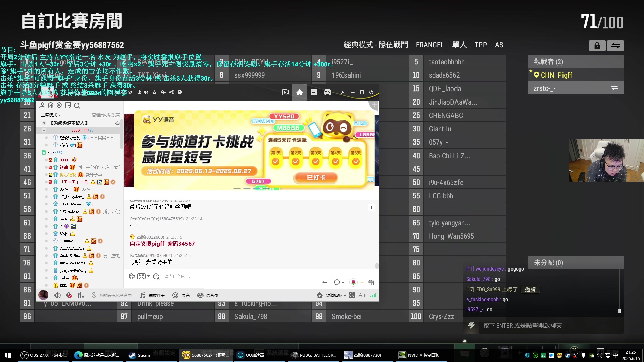The image size is (644, 362).
Task: Select observer CHN_Pigff in PUBG lobby
Action: pos(576,75)
